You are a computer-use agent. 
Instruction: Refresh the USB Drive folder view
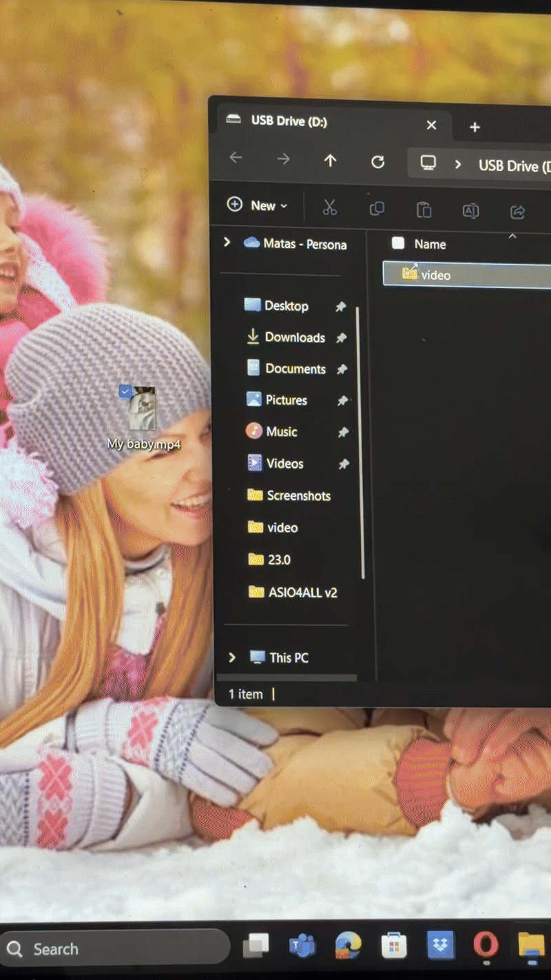377,162
